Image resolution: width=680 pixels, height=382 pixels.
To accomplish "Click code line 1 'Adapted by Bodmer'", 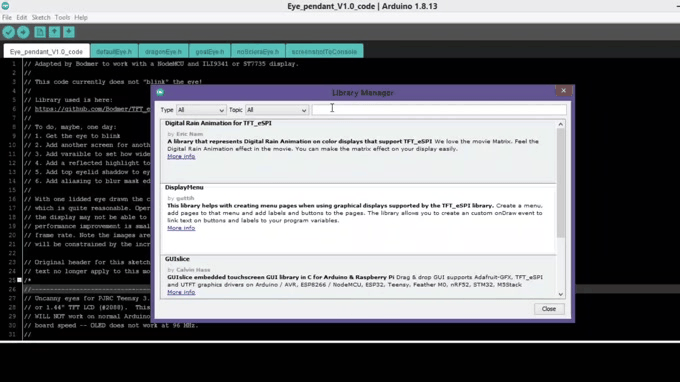I will pos(161,64).
